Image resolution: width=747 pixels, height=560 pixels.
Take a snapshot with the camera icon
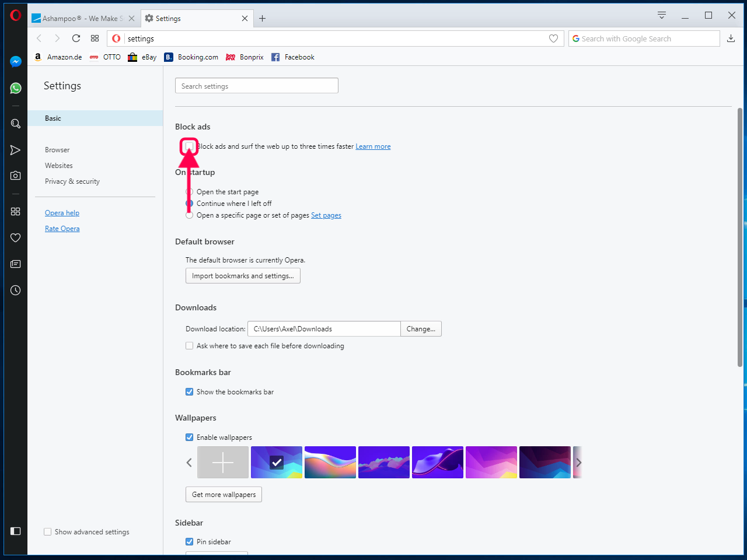(x=16, y=176)
